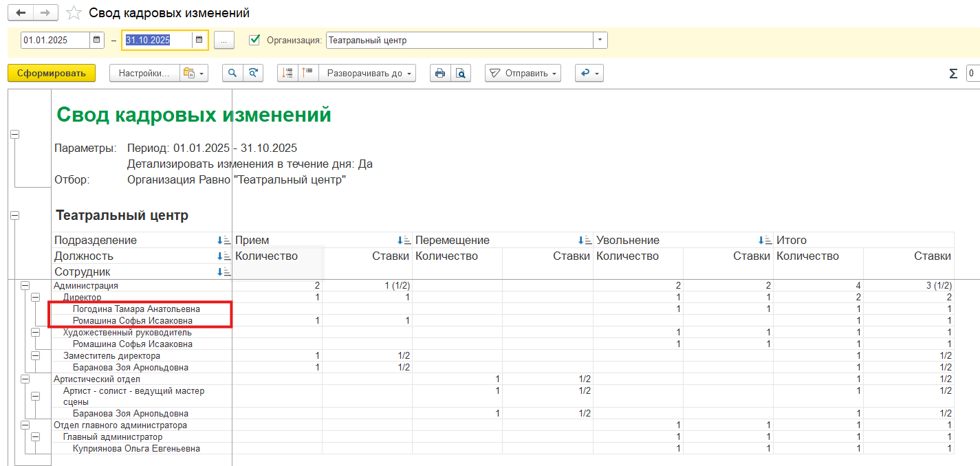980x466 pixels.
Task: Open the Разворачивать до dropdown
Action: (x=367, y=73)
